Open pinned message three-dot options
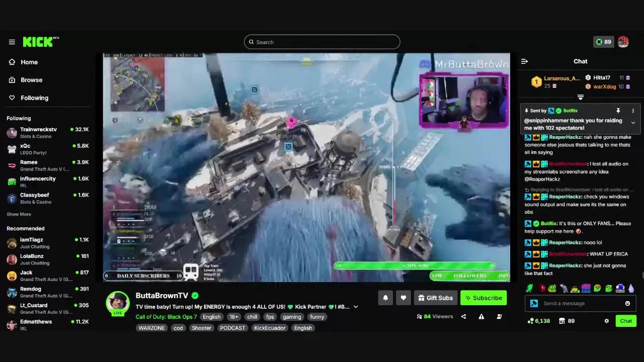The height and width of the screenshot is (362, 644). point(633,111)
